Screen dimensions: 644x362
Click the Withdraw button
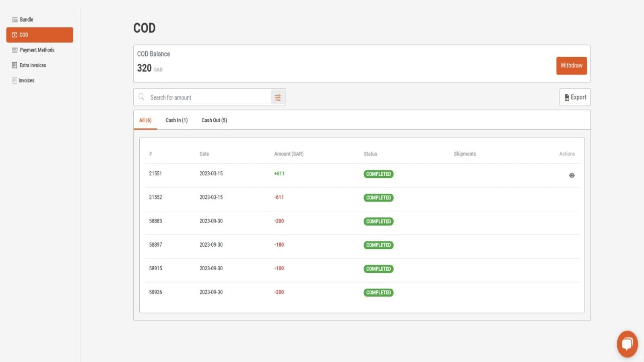572,66
